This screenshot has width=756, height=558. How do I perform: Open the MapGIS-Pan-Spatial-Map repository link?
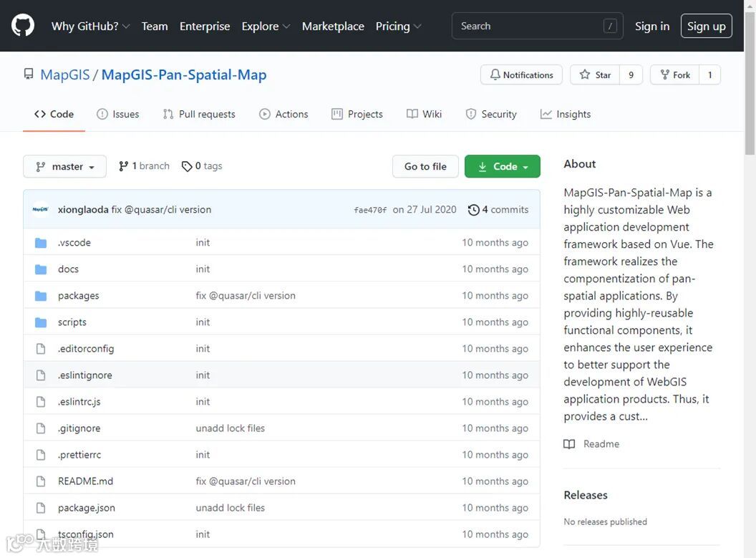[184, 74]
